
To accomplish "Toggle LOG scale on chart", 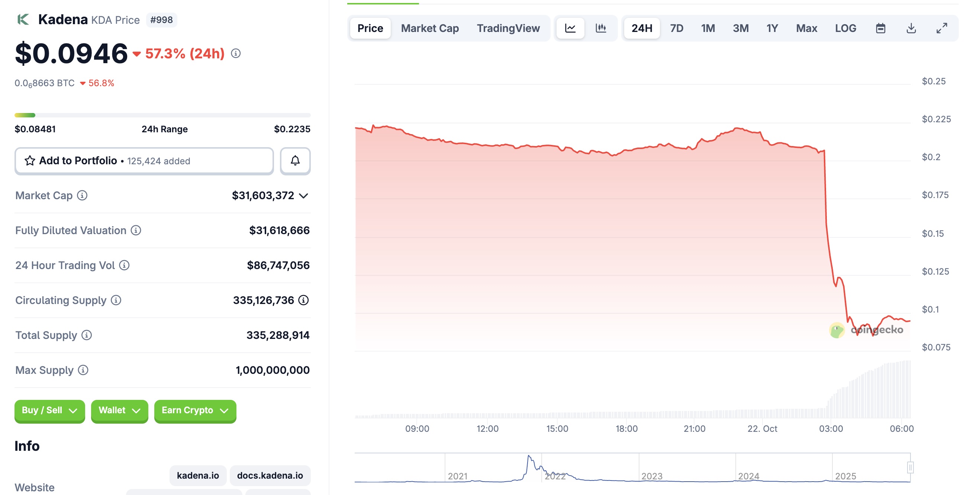I will pos(845,28).
